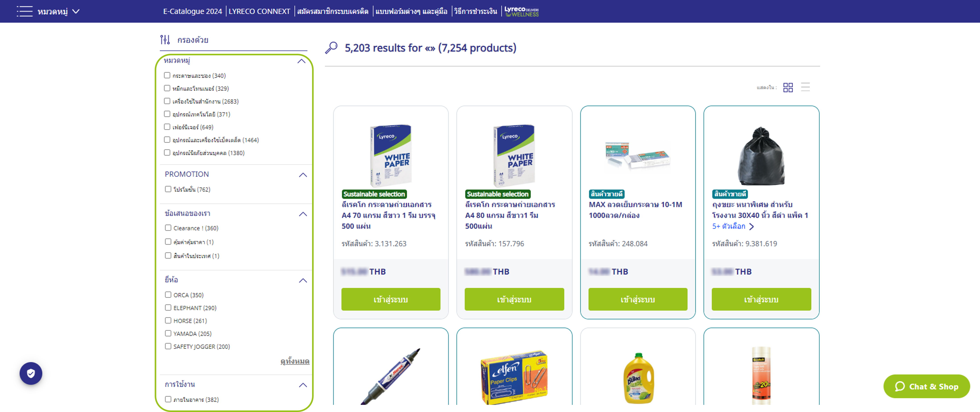This screenshot has height=412, width=980.
Task: Collapse the PROMOTION filter section
Action: pos(303,175)
